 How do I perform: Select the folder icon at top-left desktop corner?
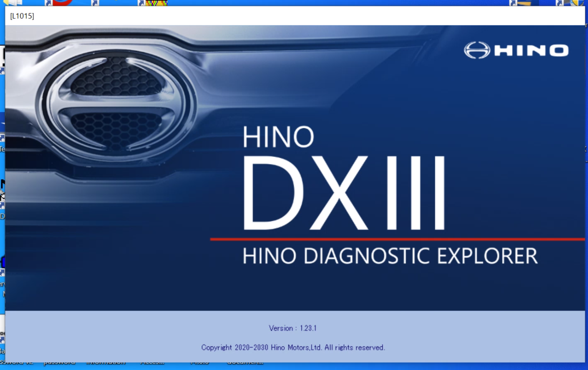click(13, 3)
